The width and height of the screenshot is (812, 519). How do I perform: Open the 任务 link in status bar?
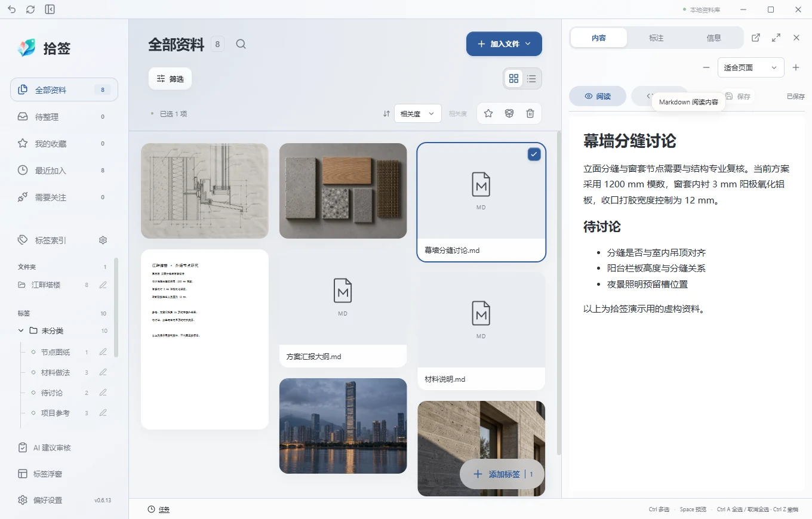point(159,509)
